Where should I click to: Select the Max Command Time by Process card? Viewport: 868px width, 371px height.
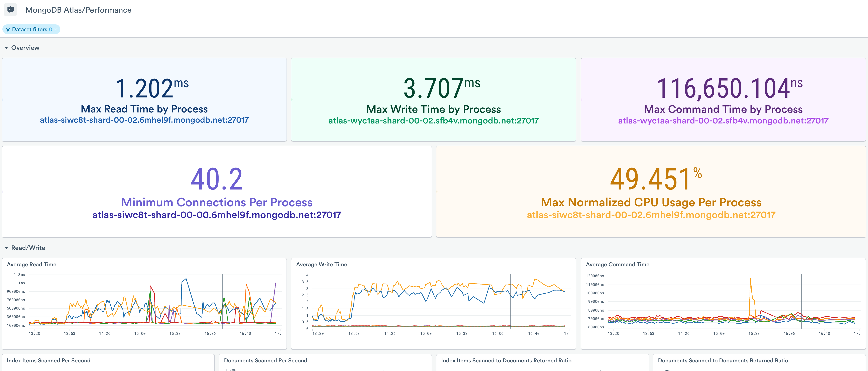[723, 109]
